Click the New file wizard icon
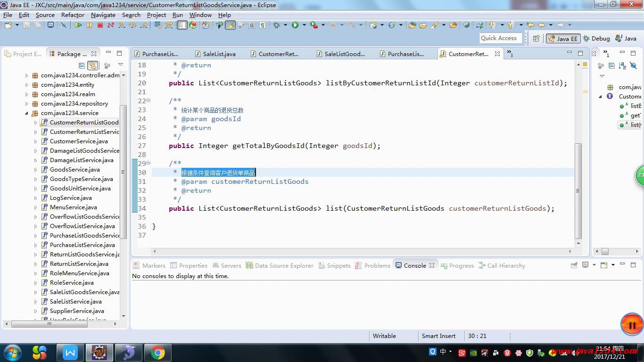The width and height of the screenshot is (644, 362). pyautogui.click(x=8, y=25)
